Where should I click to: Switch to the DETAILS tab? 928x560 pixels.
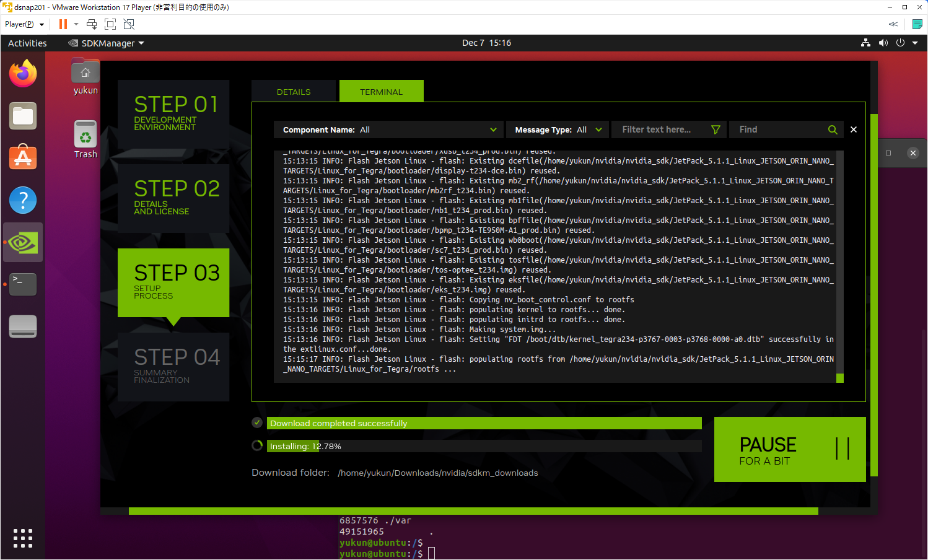point(294,92)
